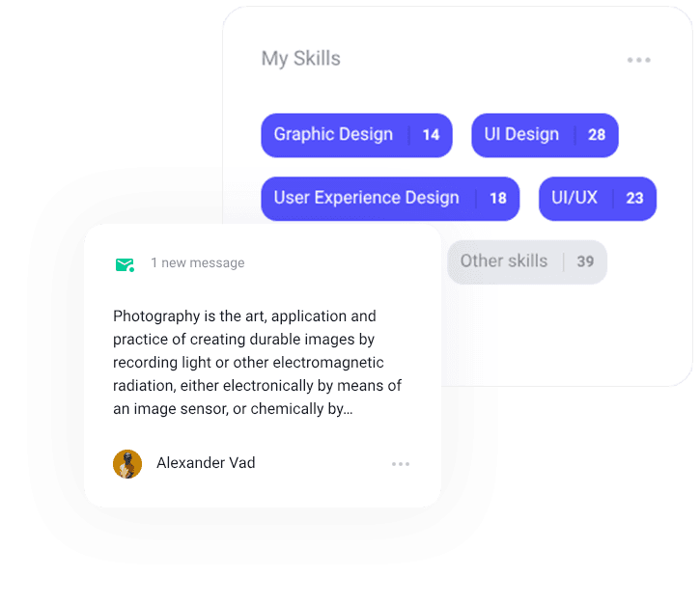Screen dimensions: 700x603
Task: Click the green unread dot on the mail icon
Action: (x=131, y=269)
